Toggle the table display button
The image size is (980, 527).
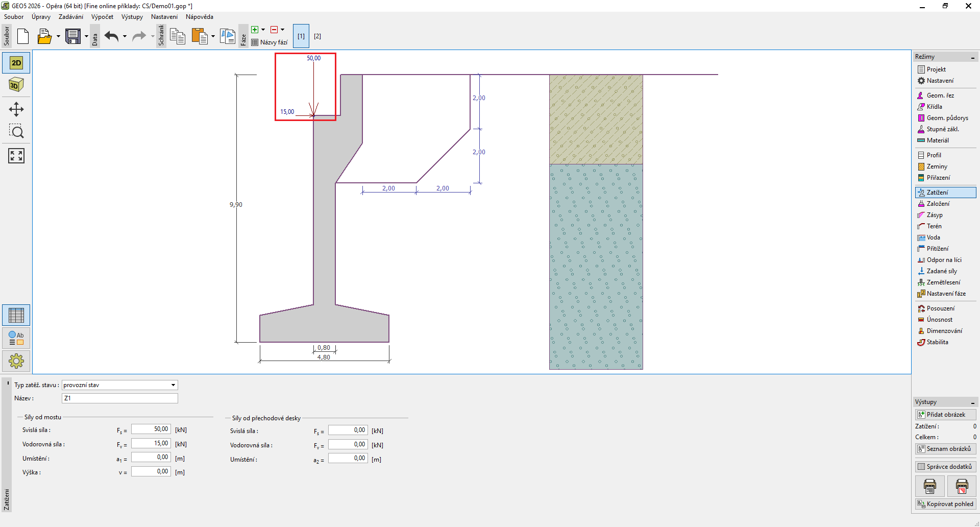(x=16, y=315)
